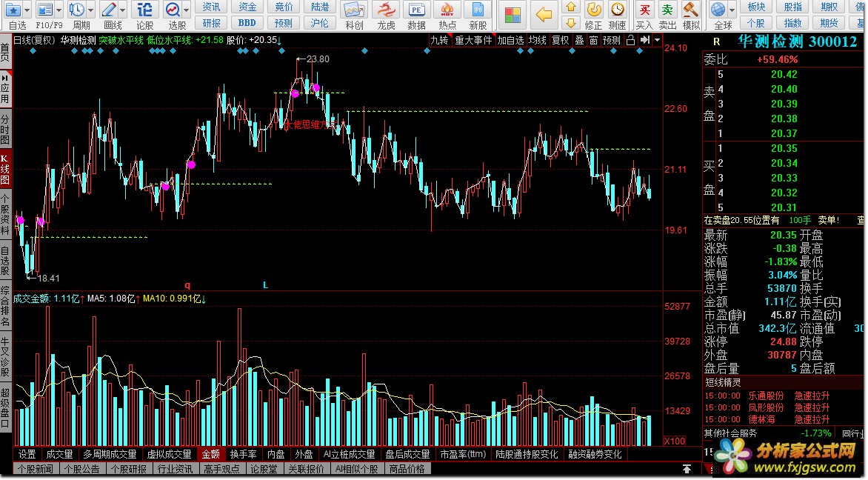This screenshot has height=480, width=868.
Task: Select the 金额 amount indicator tab
Action: pyautogui.click(x=211, y=454)
